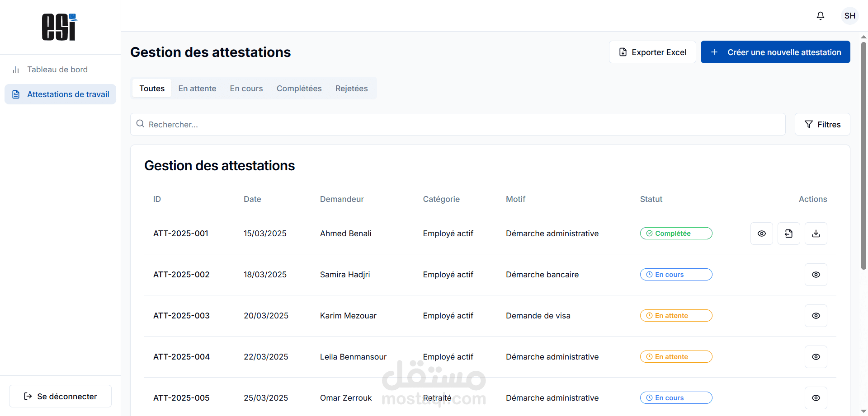Click the En cours badge for ATT-2025-002
Image resolution: width=868 pixels, height=416 pixels.
(676, 275)
